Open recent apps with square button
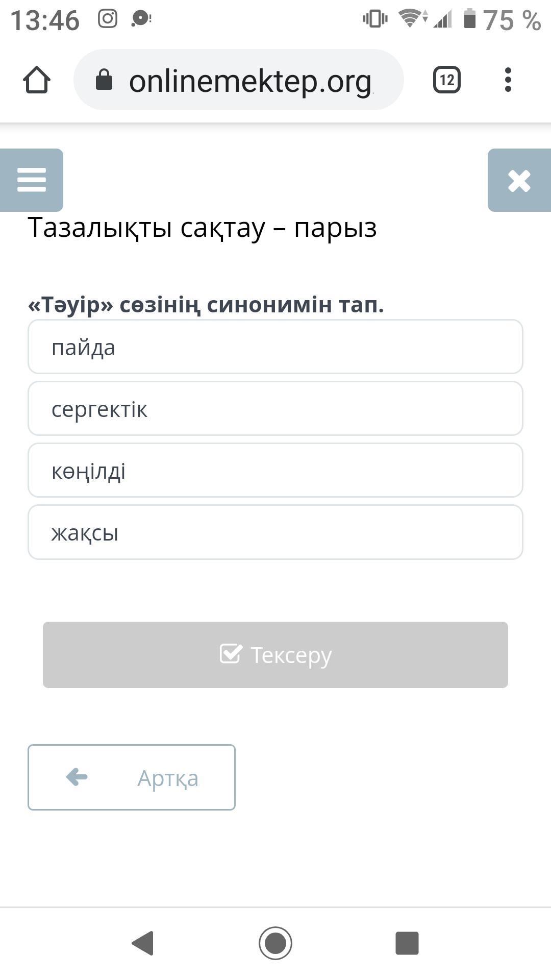The height and width of the screenshot is (980, 551). (407, 943)
